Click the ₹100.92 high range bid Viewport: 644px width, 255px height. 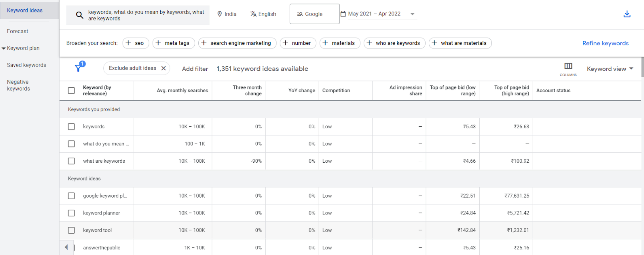tap(520, 161)
